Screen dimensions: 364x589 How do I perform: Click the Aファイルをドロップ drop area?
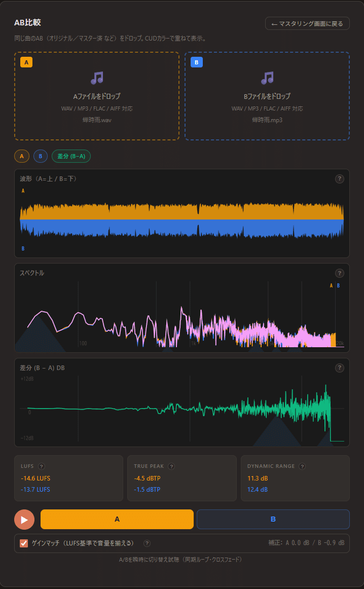coord(97,96)
